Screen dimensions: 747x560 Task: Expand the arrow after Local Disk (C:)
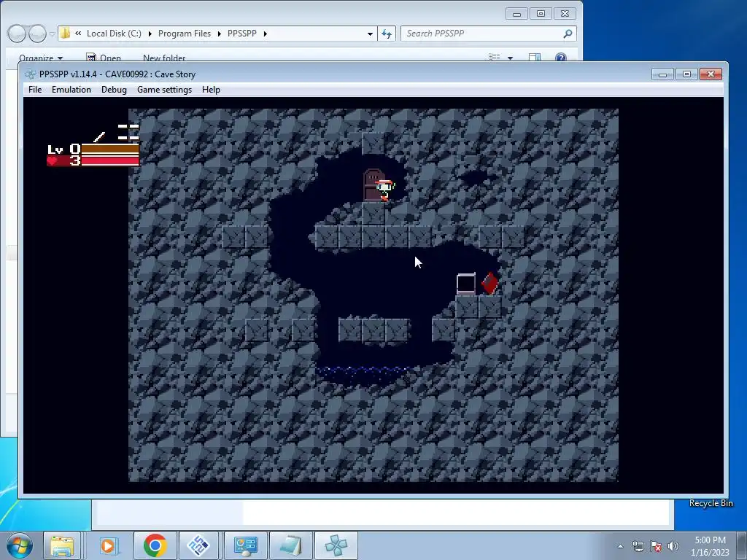click(150, 34)
